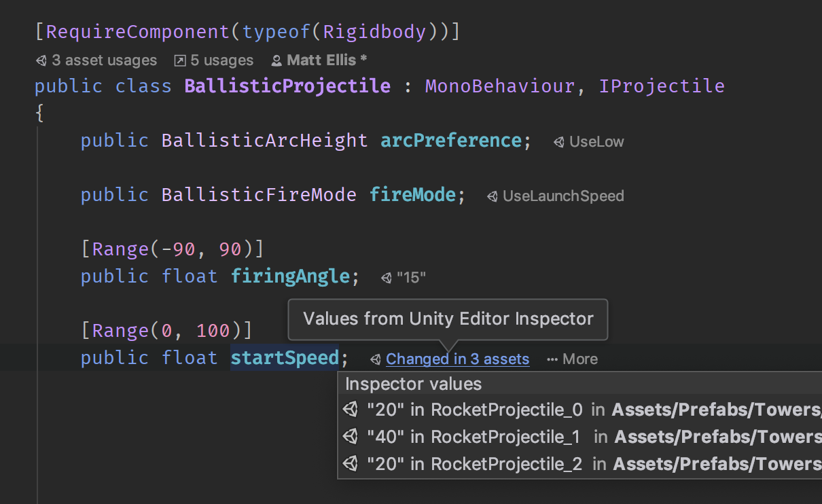Click the "3 asset usages" text
This screenshot has height=504, width=822.
pyautogui.click(x=104, y=61)
